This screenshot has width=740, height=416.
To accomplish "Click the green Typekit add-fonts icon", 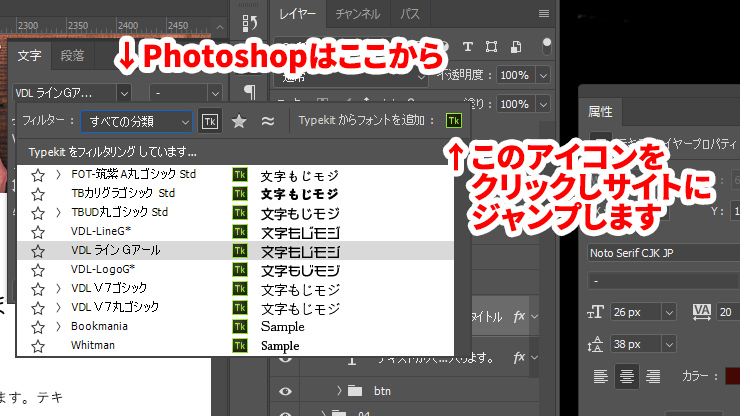I will (454, 121).
